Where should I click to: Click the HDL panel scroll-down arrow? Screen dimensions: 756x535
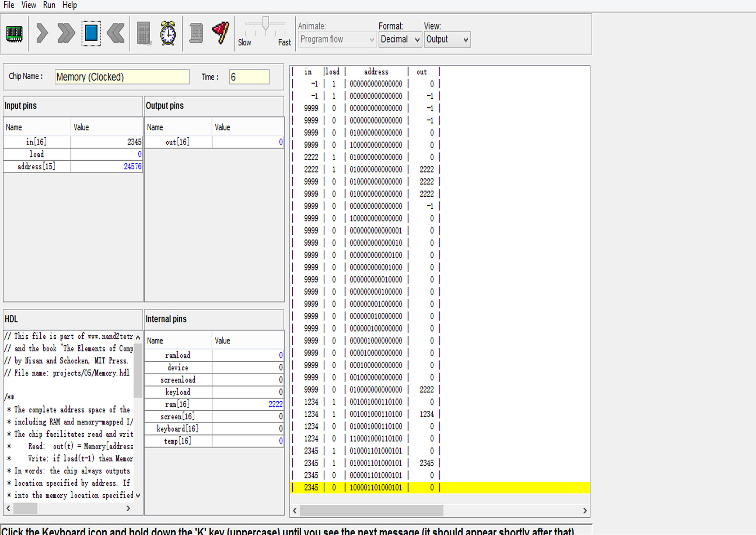tap(138, 495)
